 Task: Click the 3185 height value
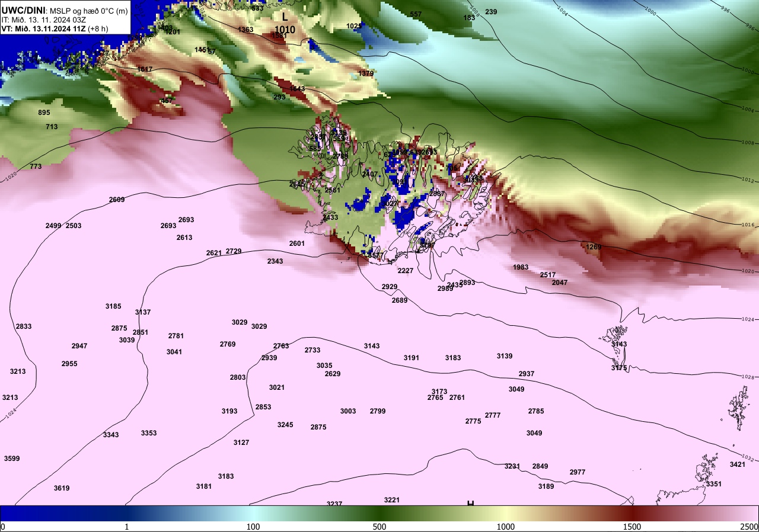click(113, 306)
